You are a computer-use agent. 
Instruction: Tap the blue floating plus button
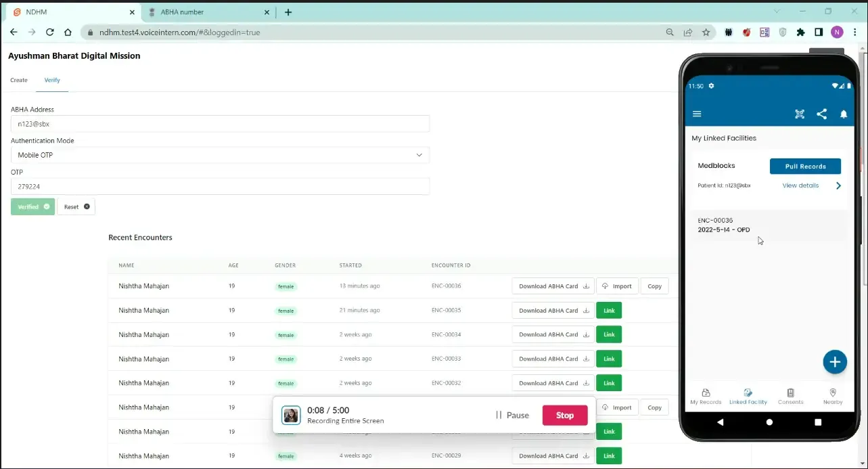pyautogui.click(x=835, y=362)
